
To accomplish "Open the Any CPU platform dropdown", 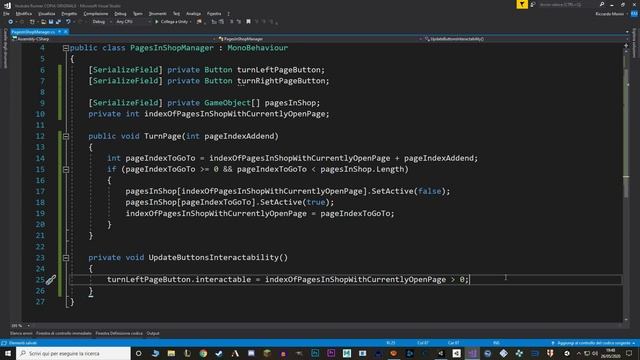I will click(132, 22).
